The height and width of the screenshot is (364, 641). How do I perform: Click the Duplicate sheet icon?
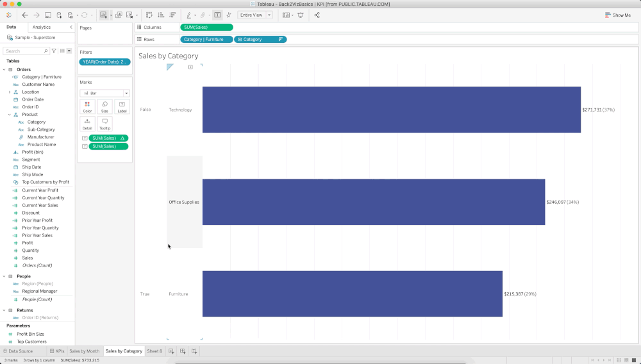coord(119,15)
